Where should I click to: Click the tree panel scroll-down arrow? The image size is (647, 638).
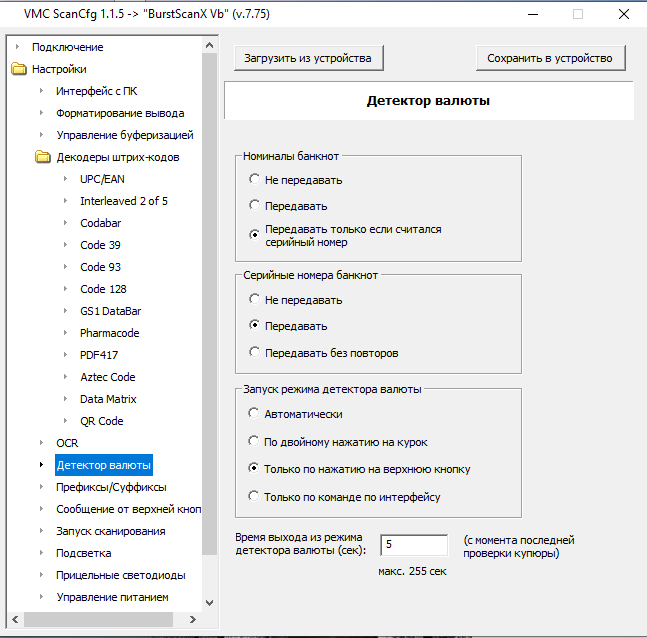click(x=209, y=602)
